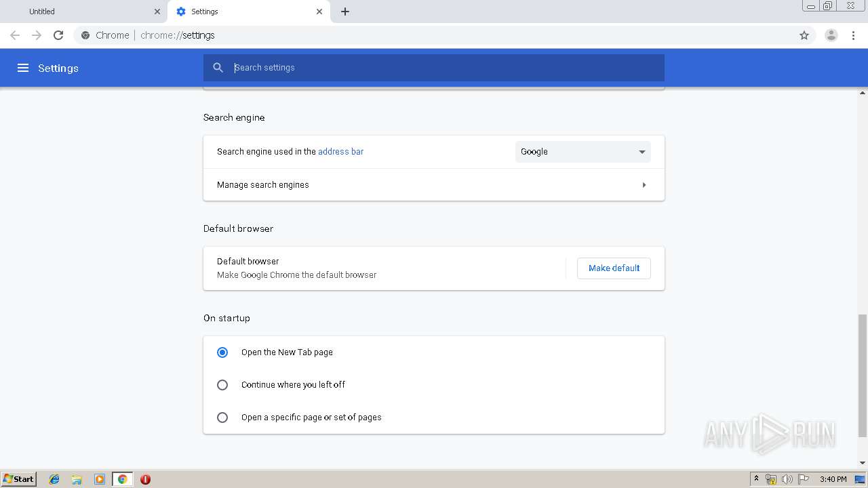Select Open the New Tab page
This screenshot has height=488, width=868.
(222, 352)
